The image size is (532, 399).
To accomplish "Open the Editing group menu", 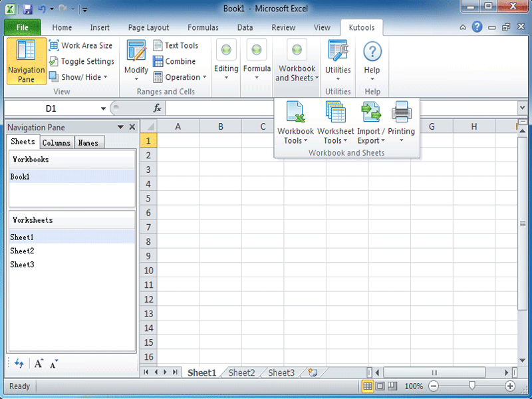I will (x=226, y=61).
